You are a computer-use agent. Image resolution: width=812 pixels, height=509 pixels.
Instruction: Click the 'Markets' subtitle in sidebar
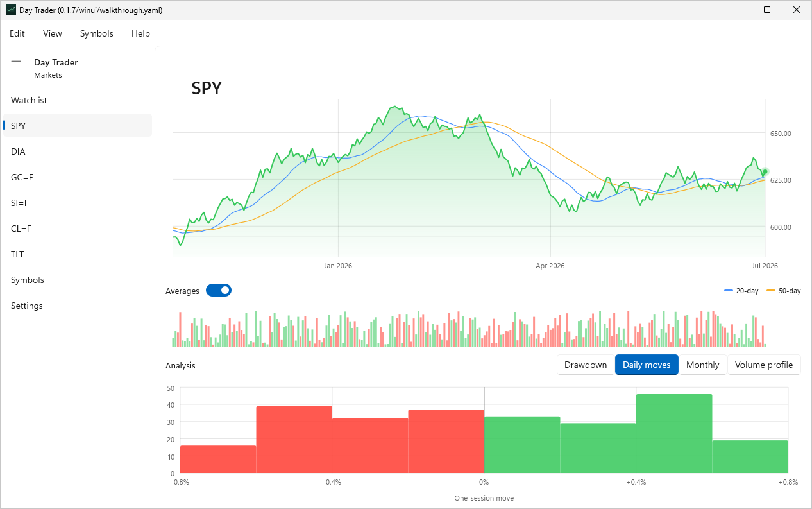point(48,75)
